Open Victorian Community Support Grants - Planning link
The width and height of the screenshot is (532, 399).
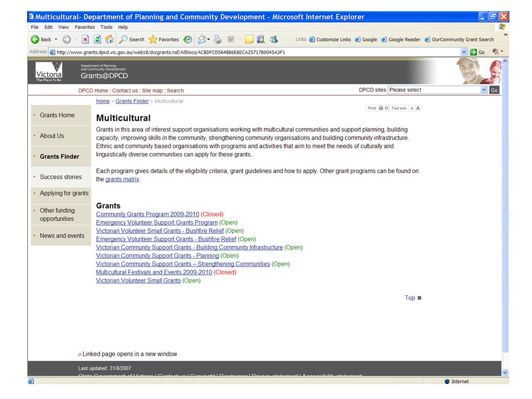[157, 256]
